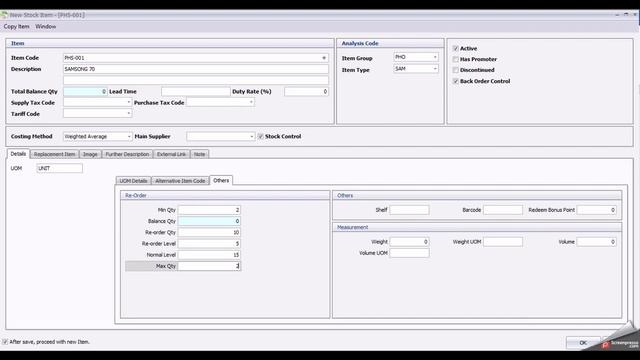Viewport: 640px width, 360px height.
Task: Toggle the Stock Control checkbox
Action: (260, 136)
